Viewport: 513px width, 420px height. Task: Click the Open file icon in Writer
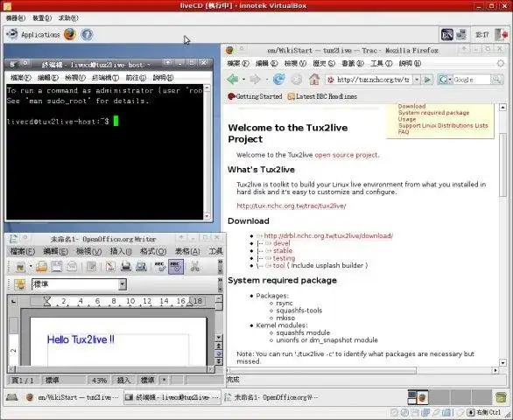click(41, 267)
